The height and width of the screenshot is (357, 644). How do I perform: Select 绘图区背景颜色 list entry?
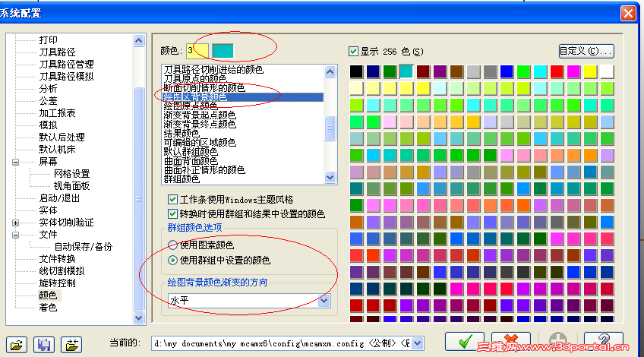tap(243, 97)
